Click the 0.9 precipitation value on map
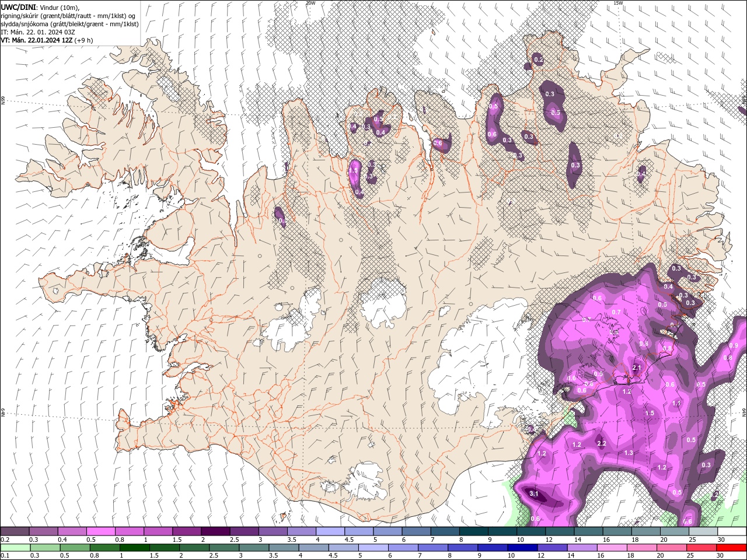 point(734,345)
